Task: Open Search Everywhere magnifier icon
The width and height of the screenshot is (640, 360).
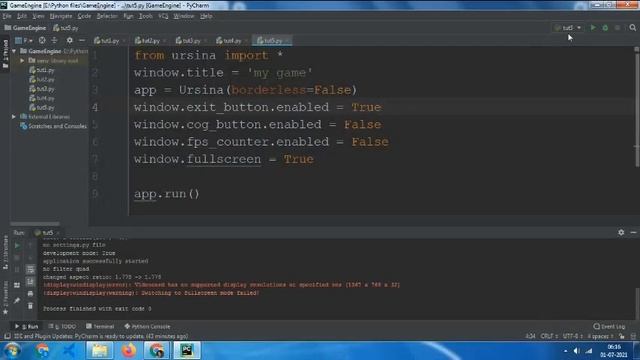Action: coord(633,28)
